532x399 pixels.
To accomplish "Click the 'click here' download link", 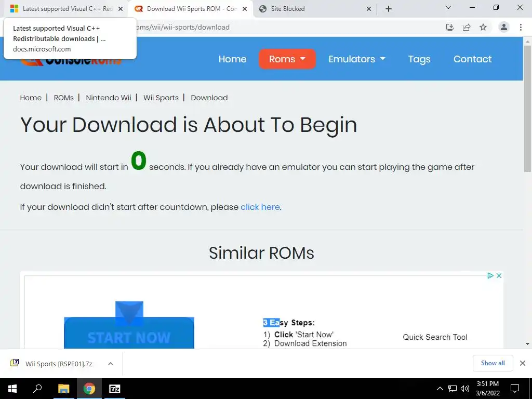I will pos(260,207).
